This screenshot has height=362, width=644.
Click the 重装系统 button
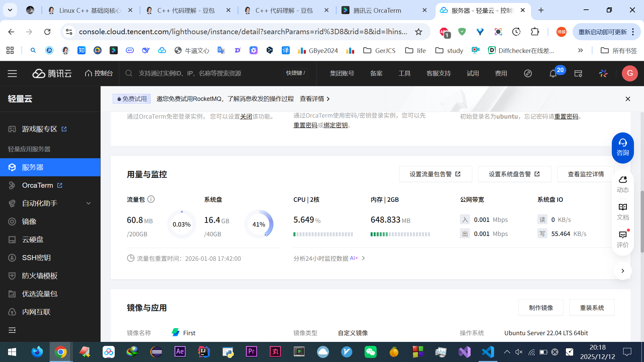(592, 308)
